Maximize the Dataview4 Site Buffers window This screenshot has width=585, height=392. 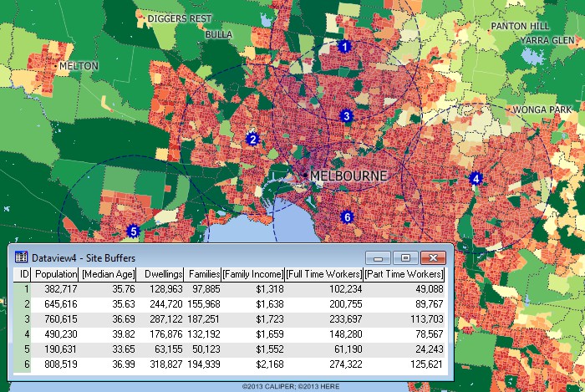(x=405, y=257)
